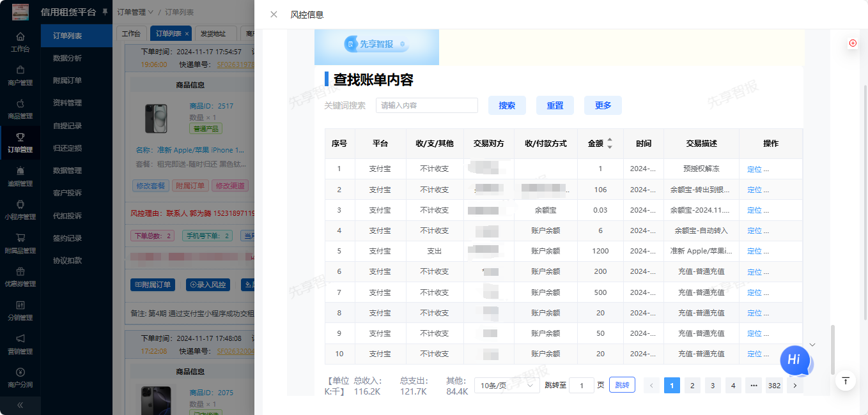Jump to last page 382
The height and width of the screenshot is (415, 868).
[774, 385]
